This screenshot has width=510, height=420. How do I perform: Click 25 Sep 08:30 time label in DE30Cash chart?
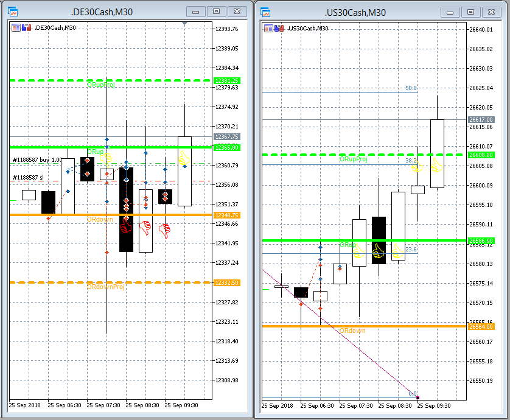142,405
